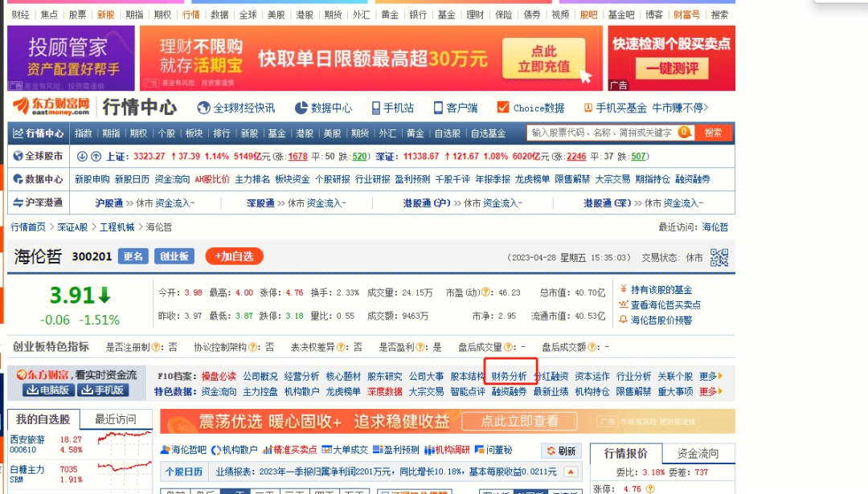Click the help icon next to 涨停 4.76
Screen dimensions: 868x494
650,488
